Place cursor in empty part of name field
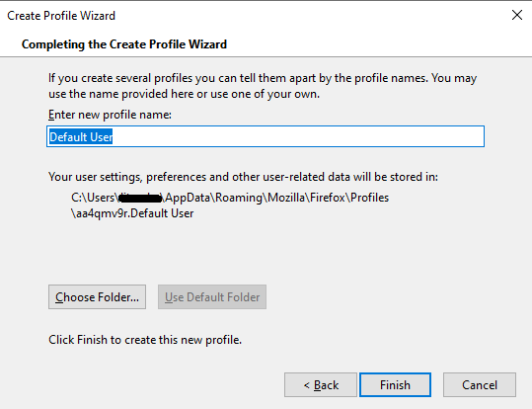Viewport: 532px width, 409px height. pos(298,136)
